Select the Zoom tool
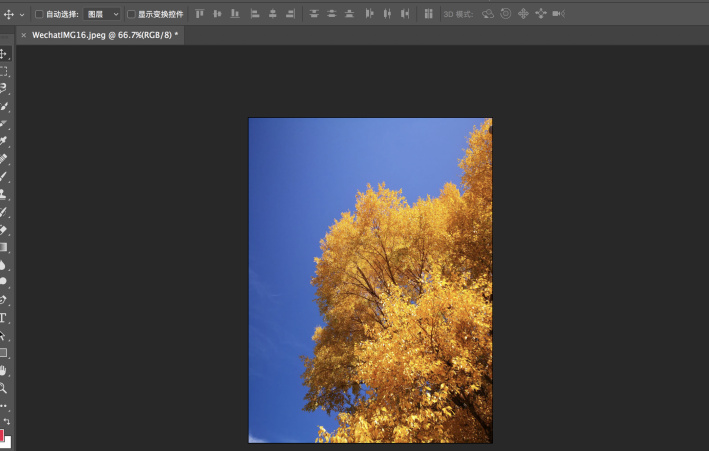 point(3,388)
